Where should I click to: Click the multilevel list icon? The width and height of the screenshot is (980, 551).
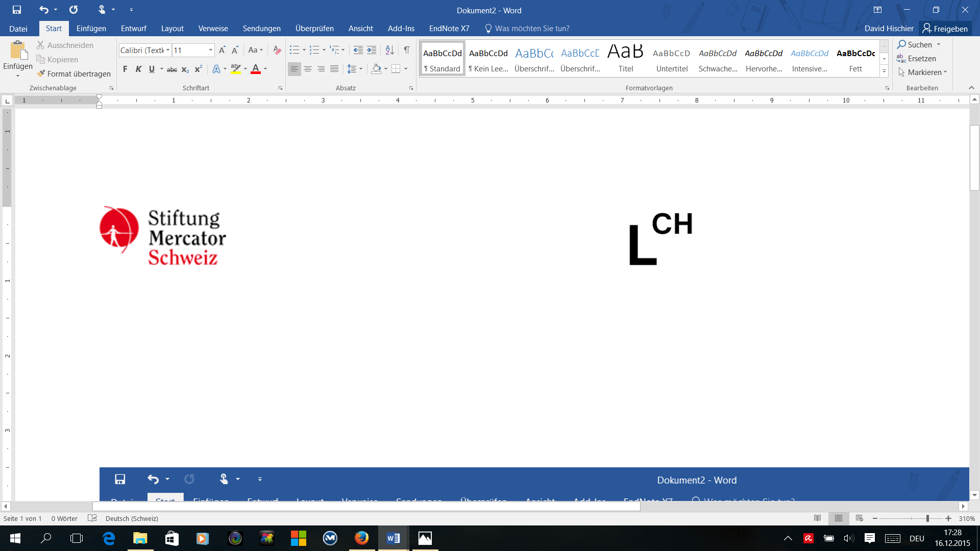pos(334,50)
